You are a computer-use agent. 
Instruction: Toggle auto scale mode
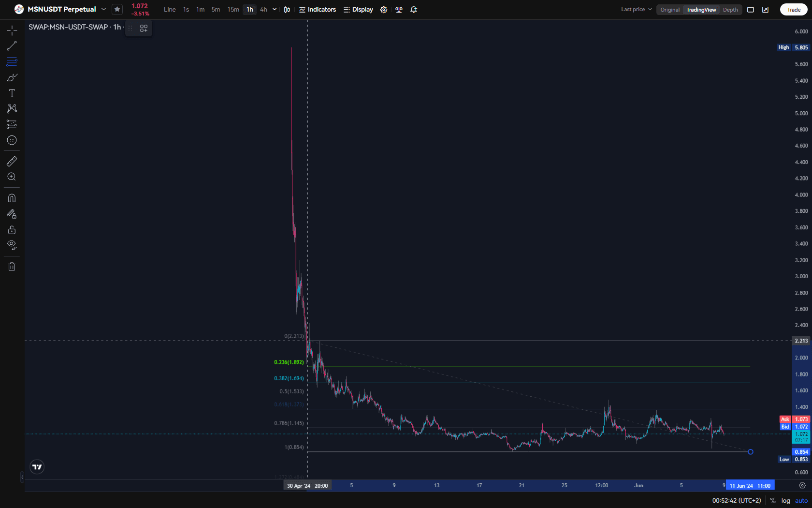coord(801,501)
